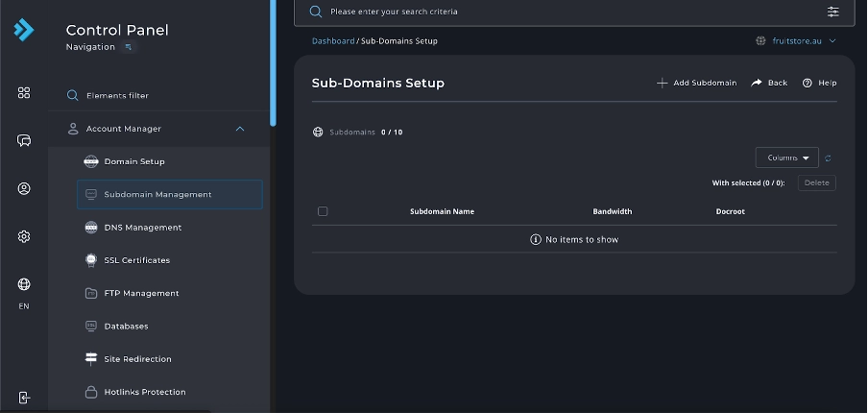Open DNS Management in sidebar
The height and width of the screenshot is (413, 868).
(x=142, y=228)
